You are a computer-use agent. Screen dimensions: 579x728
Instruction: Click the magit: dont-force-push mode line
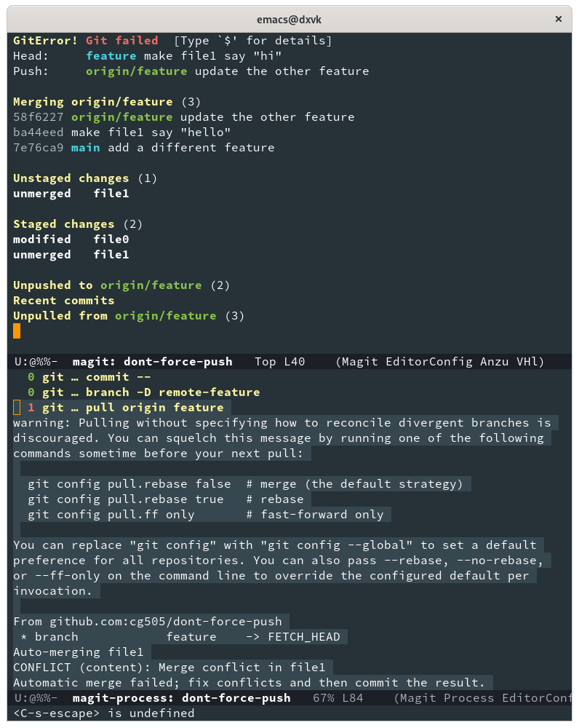coord(177,362)
